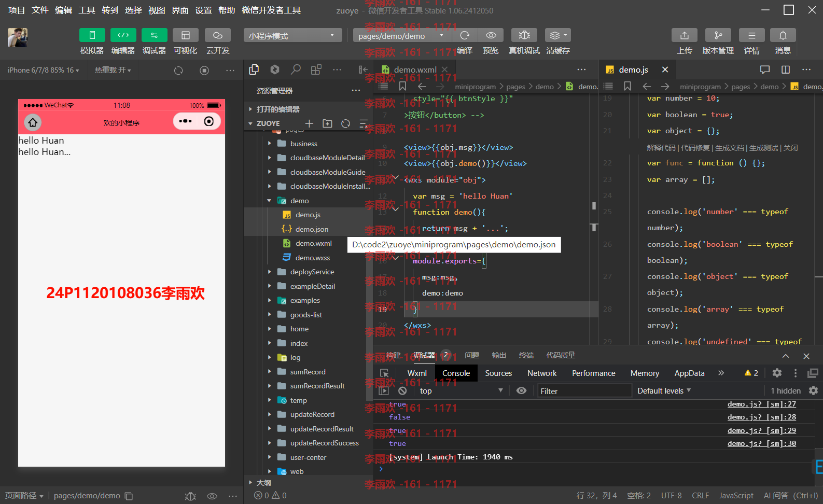The width and height of the screenshot is (823, 504).
Task: Click the simulator home button
Action: click(x=33, y=122)
